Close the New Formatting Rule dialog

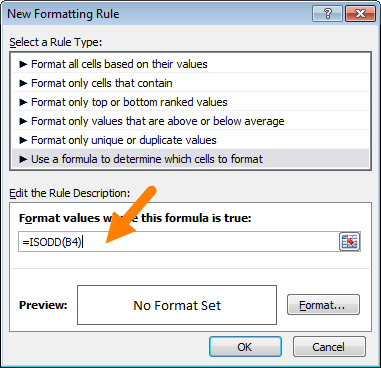361,14
